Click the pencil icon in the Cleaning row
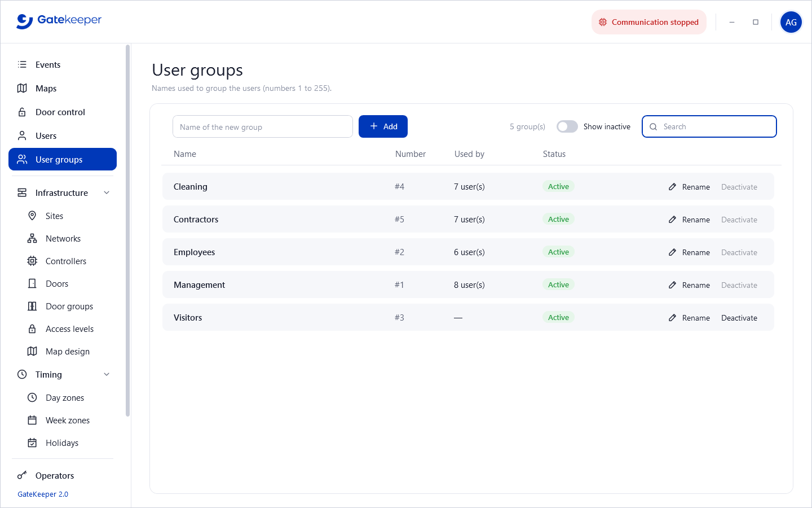 (672, 187)
